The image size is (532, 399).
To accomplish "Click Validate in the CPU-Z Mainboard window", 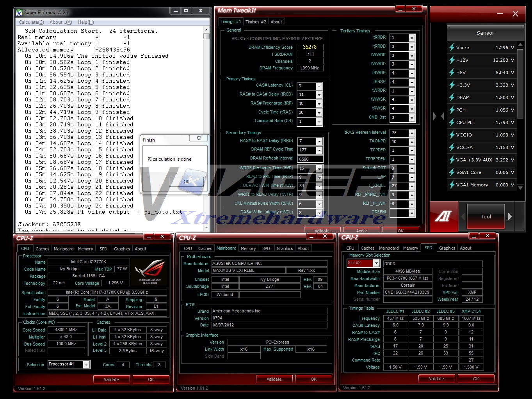I will click(x=274, y=379).
